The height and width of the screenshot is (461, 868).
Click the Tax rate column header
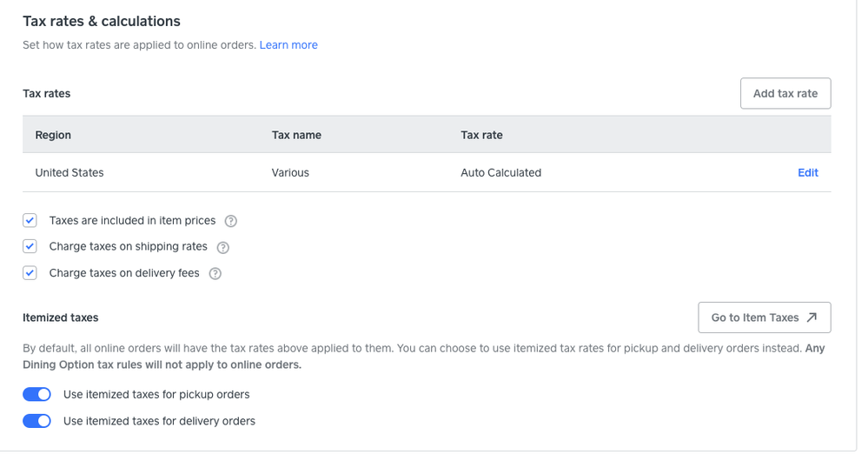481,135
